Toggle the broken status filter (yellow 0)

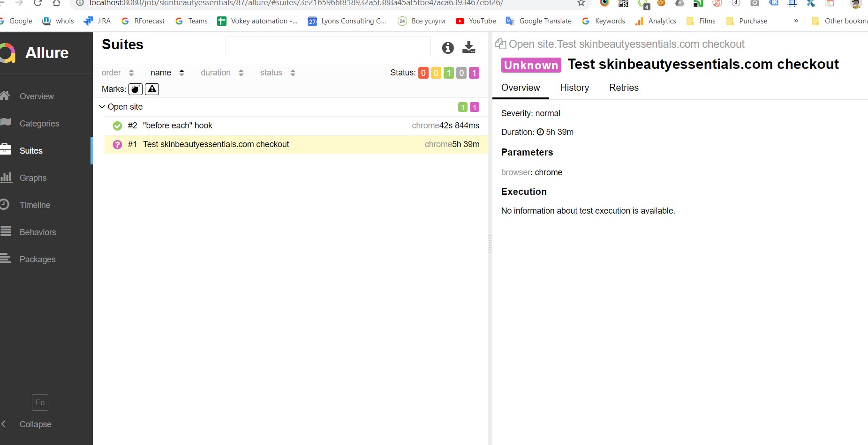436,73
